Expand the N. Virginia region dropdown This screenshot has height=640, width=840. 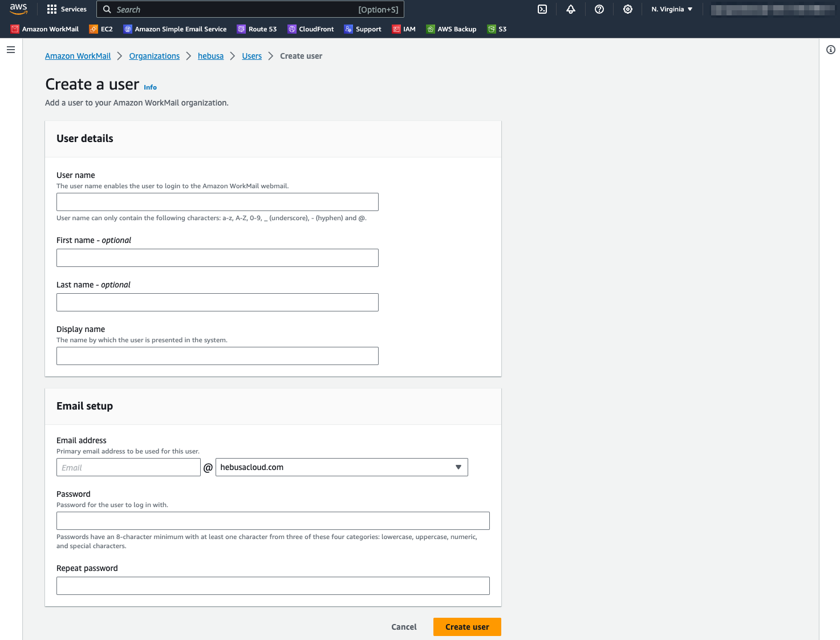click(x=672, y=9)
